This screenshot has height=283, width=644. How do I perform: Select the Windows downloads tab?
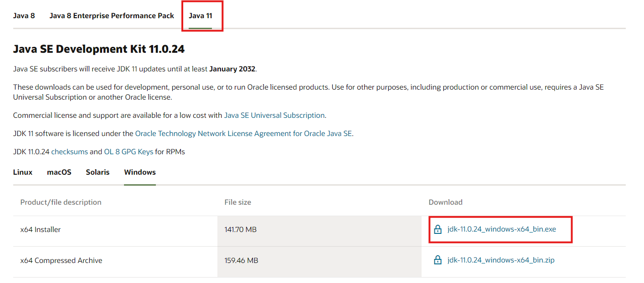pyautogui.click(x=140, y=172)
